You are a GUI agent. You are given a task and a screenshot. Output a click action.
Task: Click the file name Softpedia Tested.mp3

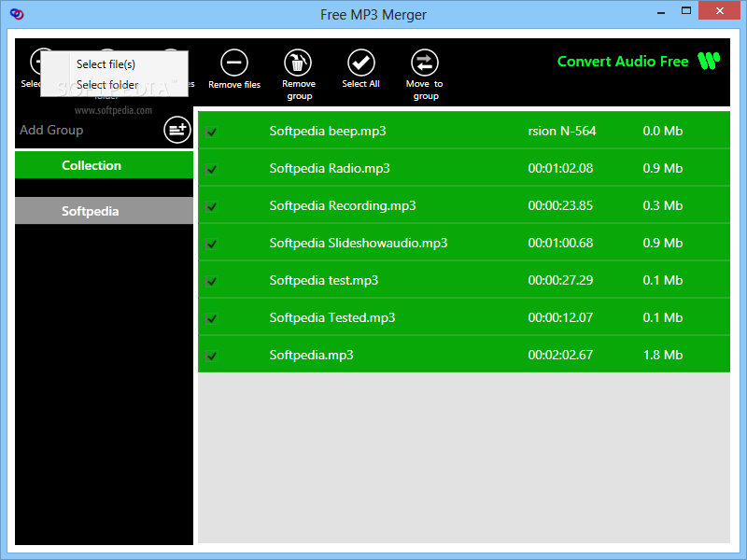(x=332, y=317)
